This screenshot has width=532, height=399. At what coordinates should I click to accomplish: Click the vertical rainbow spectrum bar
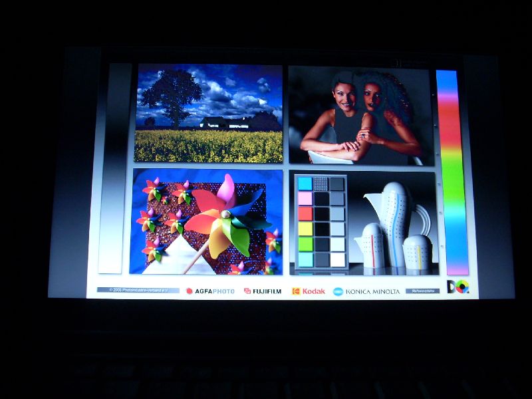[452, 172]
